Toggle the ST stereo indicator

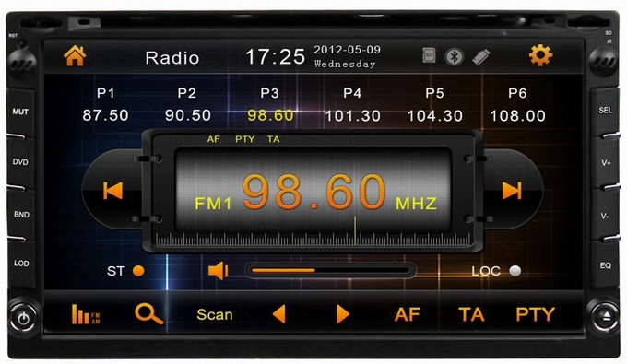point(125,271)
